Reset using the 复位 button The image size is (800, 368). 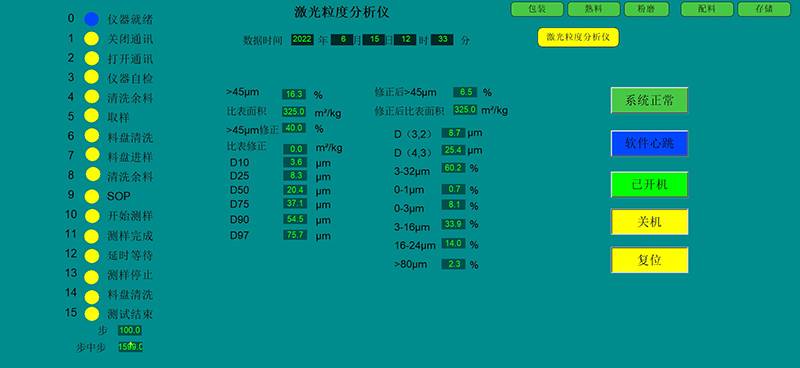[649, 260]
